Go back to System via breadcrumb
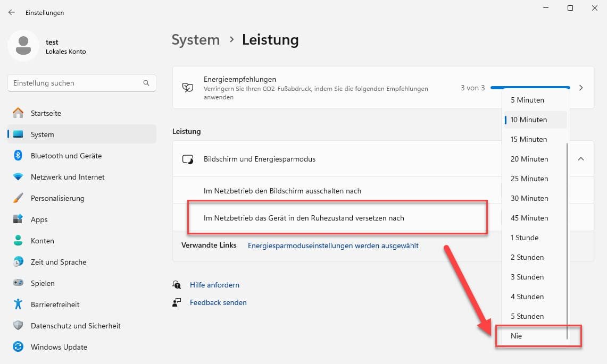 (195, 39)
